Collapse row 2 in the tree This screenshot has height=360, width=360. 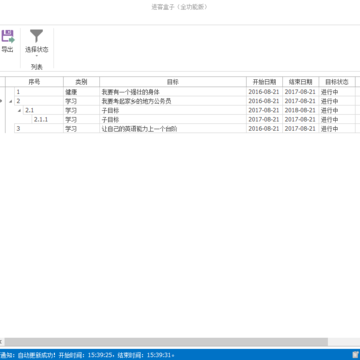coord(10,101)
